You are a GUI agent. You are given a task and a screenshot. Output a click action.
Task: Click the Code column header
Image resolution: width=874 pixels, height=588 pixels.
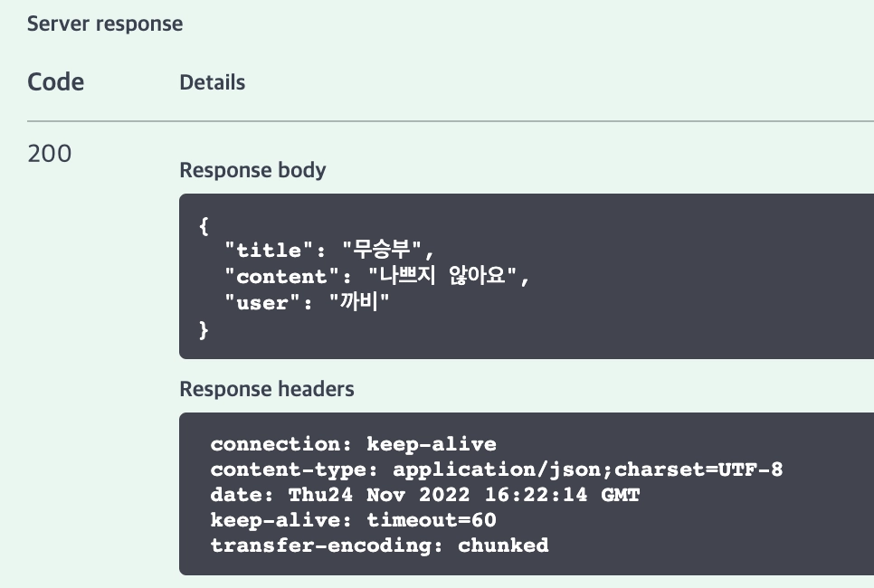(56, 82)
